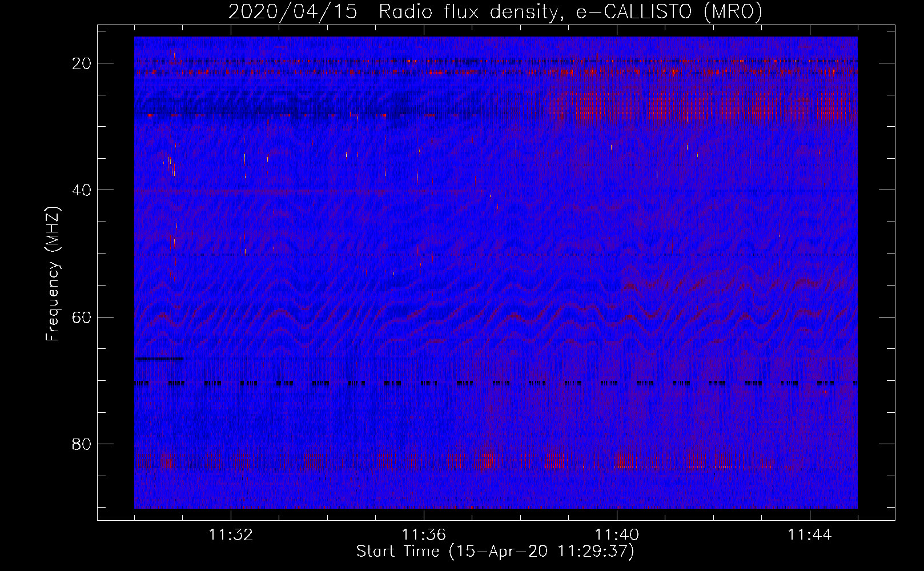Viewport: 924px width, 571px height.
Task: Click the 11:32 time tick label
Action: (x=231, y=535)
